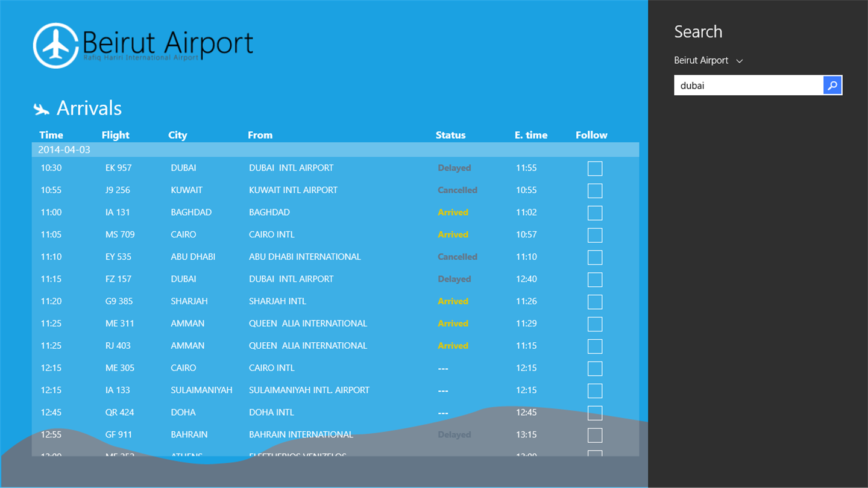Click the Beirut Airport airplane logo icon
Screen dimensions: 868x488
coord(55,45)
